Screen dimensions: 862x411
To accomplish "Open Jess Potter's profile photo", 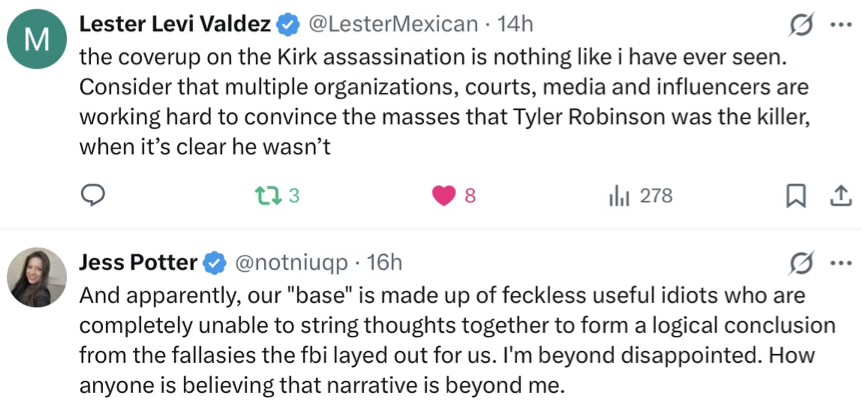I will click(37, 276).
